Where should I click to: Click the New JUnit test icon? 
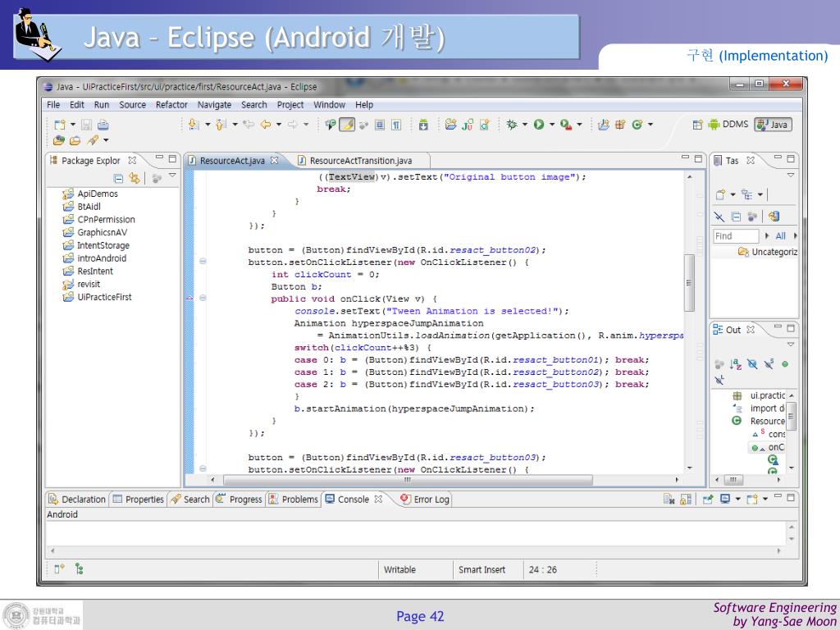pos(467,125)
